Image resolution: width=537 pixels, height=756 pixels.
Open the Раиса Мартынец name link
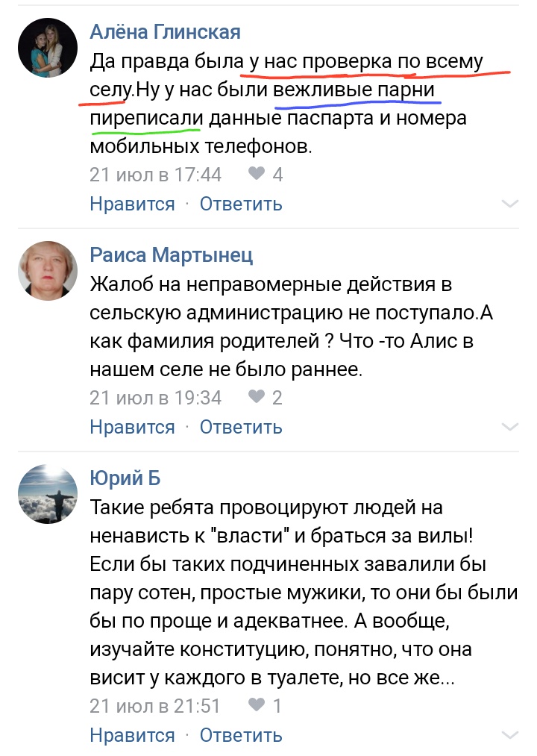point(172,255)
